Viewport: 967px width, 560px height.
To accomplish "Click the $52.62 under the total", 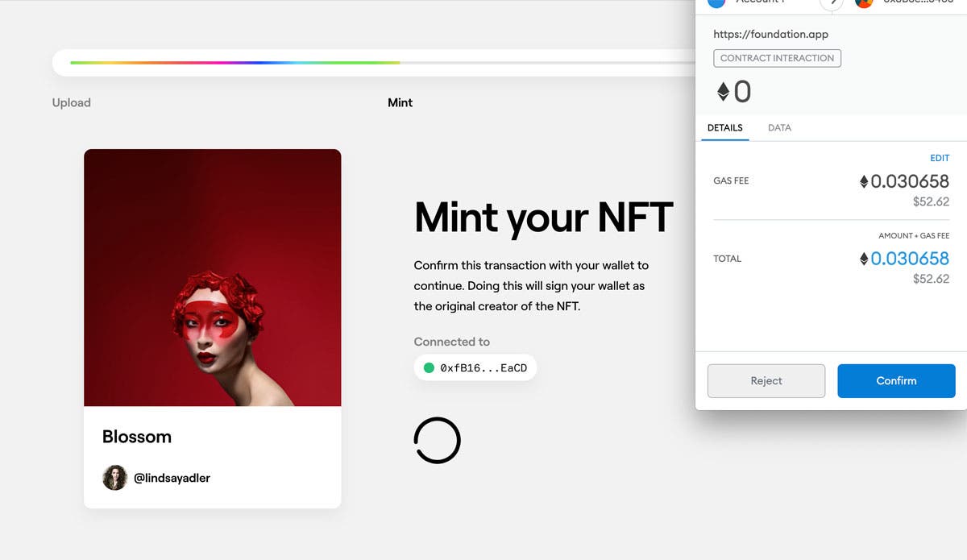I will coord(931,279).
